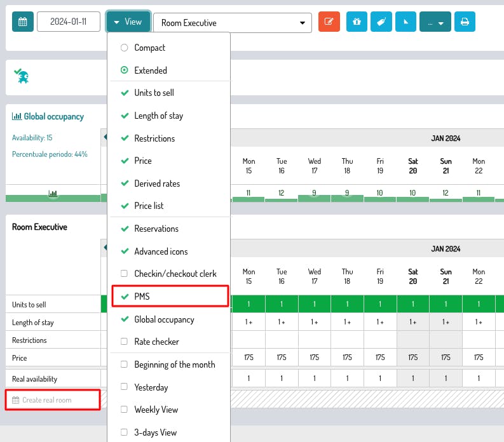Click the Global occupancy chart heading

48,116
